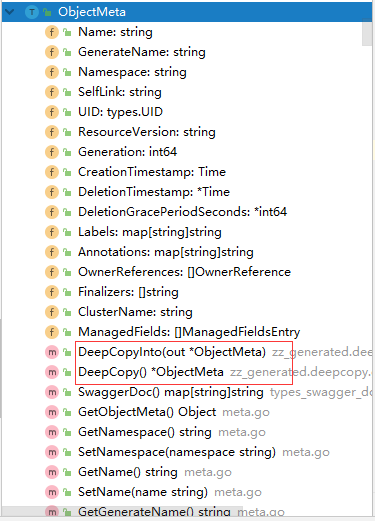The width and height of the screenshot is (375, 521).
Task: Click the field icon for DeletionTimestamp
Action: (52, 192)
